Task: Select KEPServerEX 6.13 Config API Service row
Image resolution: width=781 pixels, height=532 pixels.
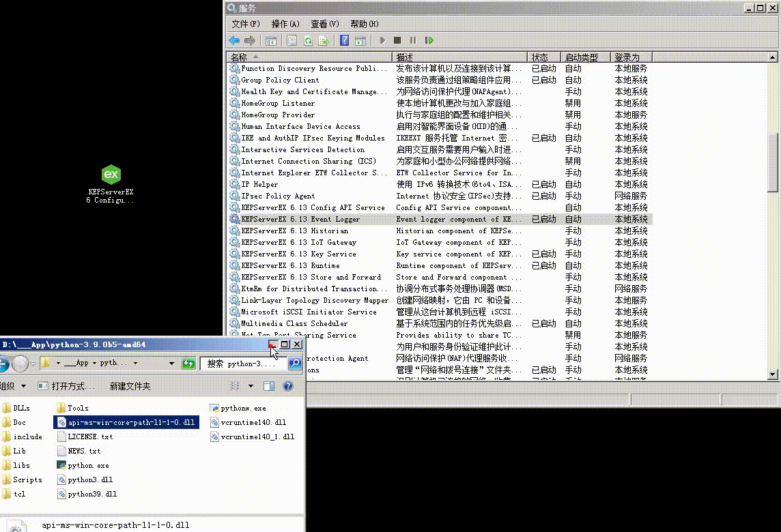Action: tap(440, 207)
